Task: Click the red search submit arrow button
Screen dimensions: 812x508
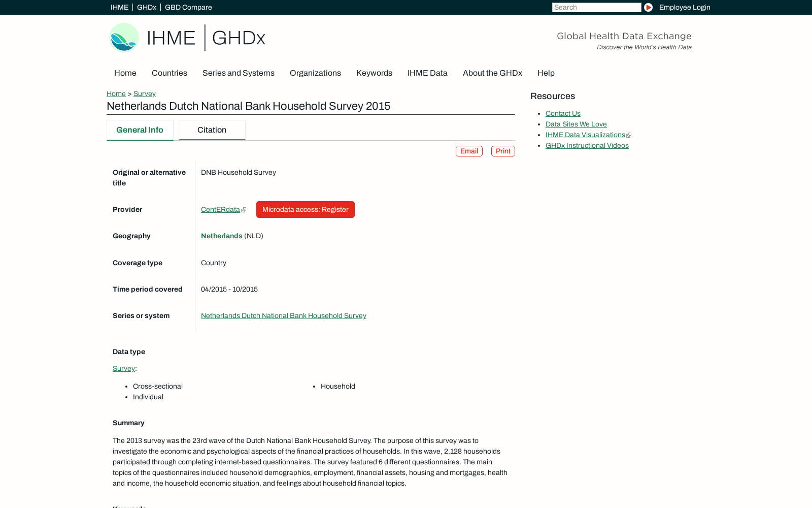Action: [x=648, y=8]
